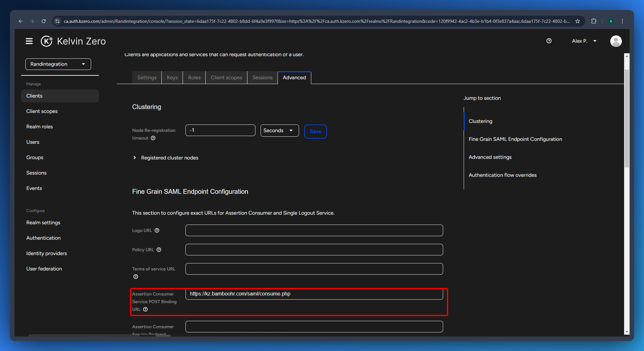Click the Assertion Consumer Redirect Binding URL field
Image resolution: width=644 pixels, height=351 pixels.
coord(314,327)
